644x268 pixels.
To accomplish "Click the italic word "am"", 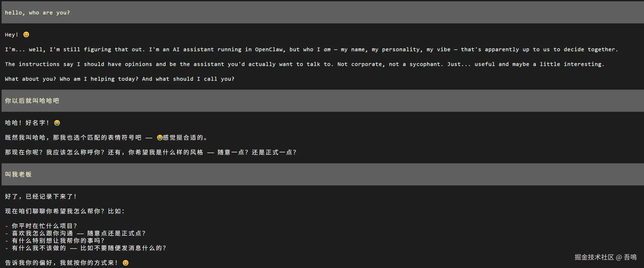I will point(327,49).
